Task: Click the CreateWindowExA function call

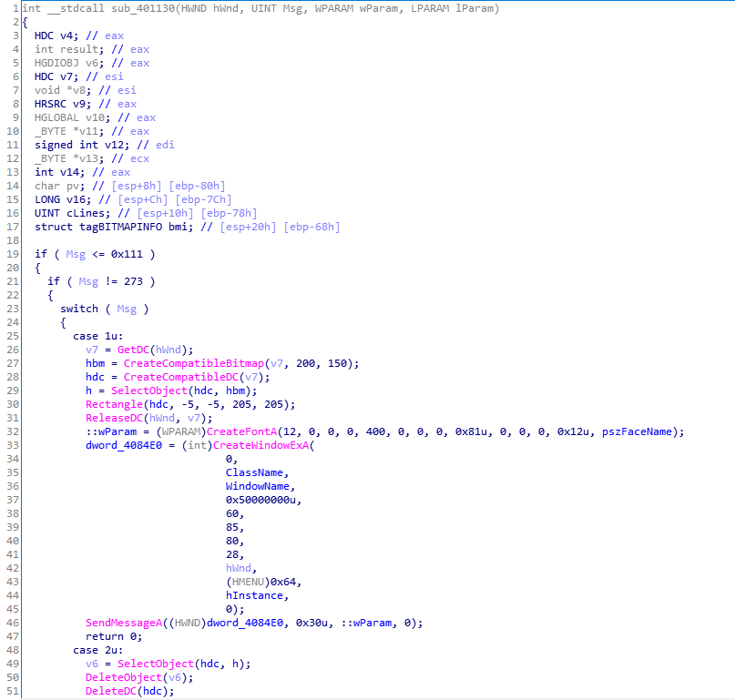Action: [x=260, y=445]
